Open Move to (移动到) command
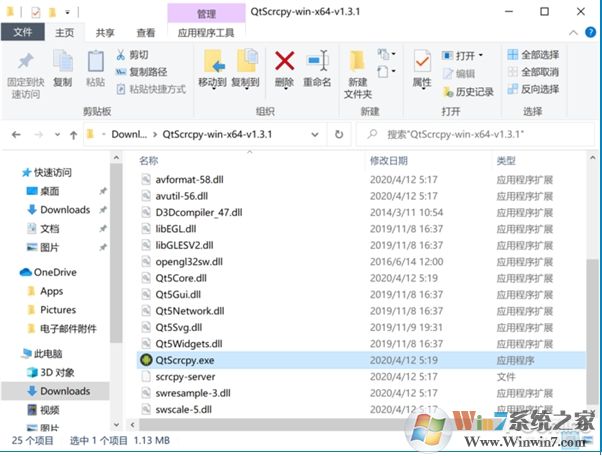This screenshot has height=456, width=602. click(212, 69)
